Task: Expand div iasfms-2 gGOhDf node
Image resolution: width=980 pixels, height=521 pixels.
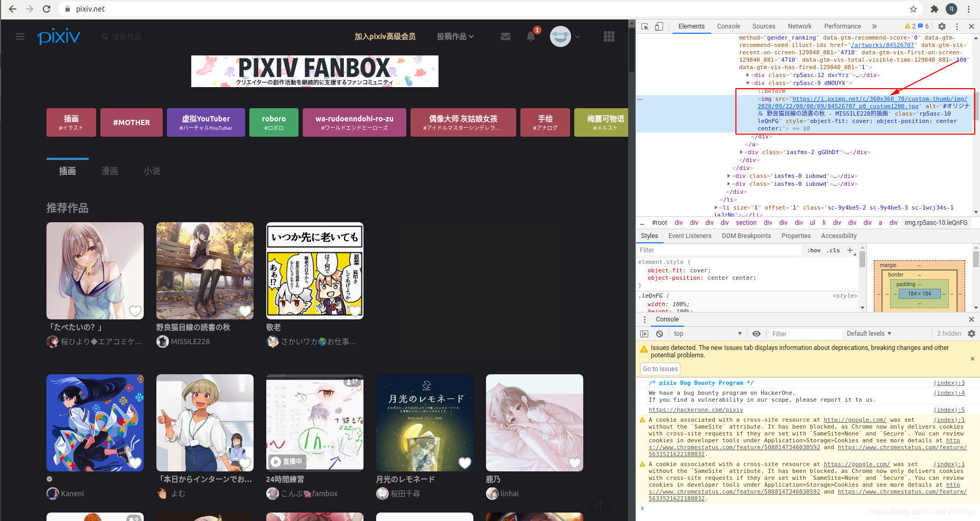Action: click(x=741, y=152)
